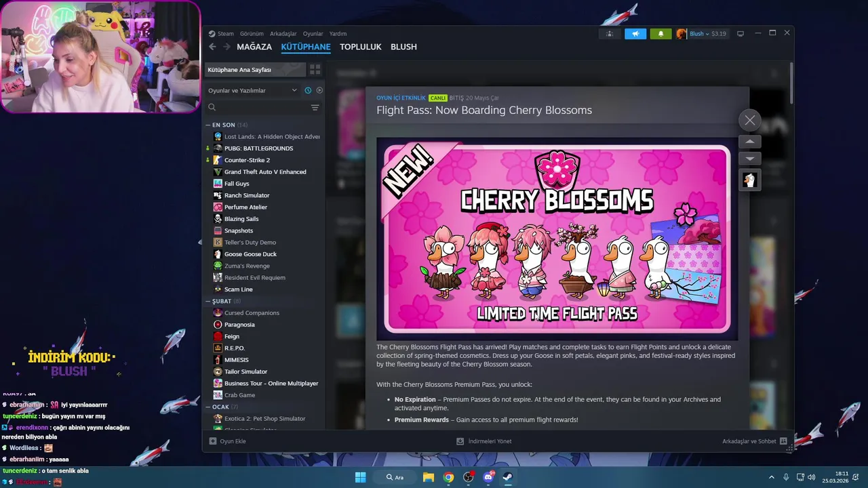Switch to TOPLULUK tab

pos(361,47)
